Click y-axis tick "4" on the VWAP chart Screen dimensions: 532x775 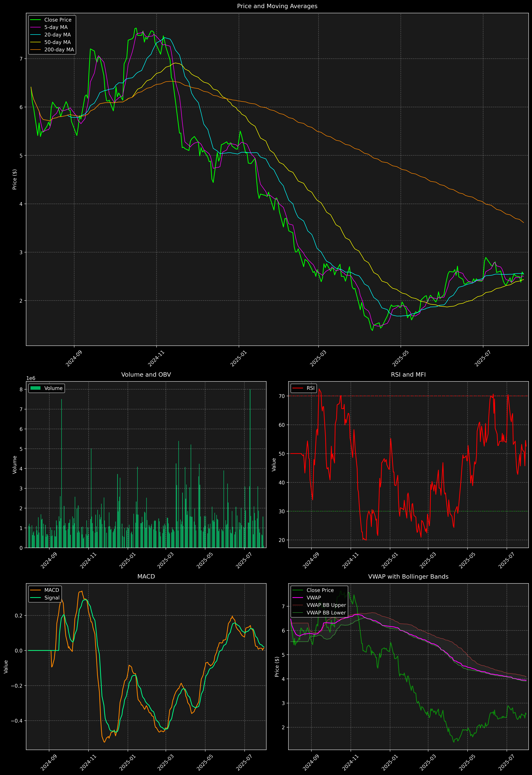283,679
